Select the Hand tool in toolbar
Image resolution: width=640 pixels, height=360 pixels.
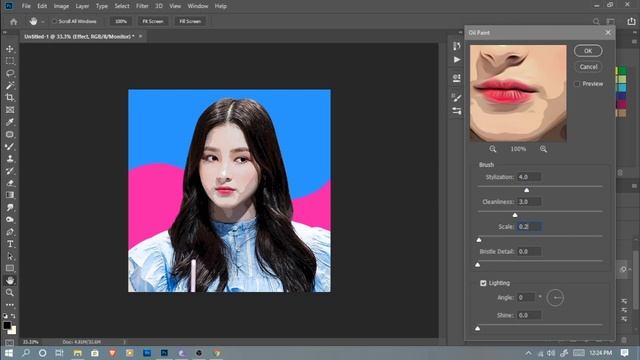(10, 280)
